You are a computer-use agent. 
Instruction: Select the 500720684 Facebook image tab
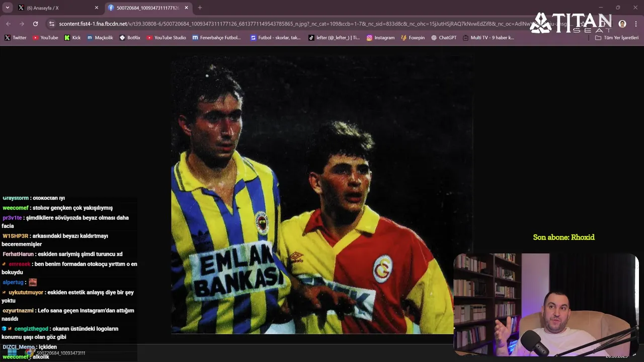tap(148, 8)
